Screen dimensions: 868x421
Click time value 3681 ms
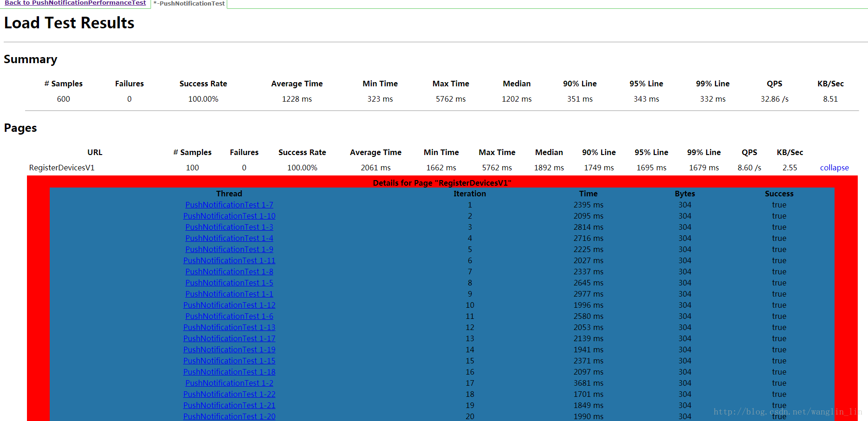588,383
